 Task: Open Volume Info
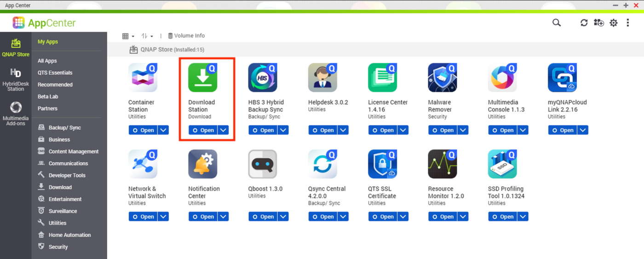[186, 36]
